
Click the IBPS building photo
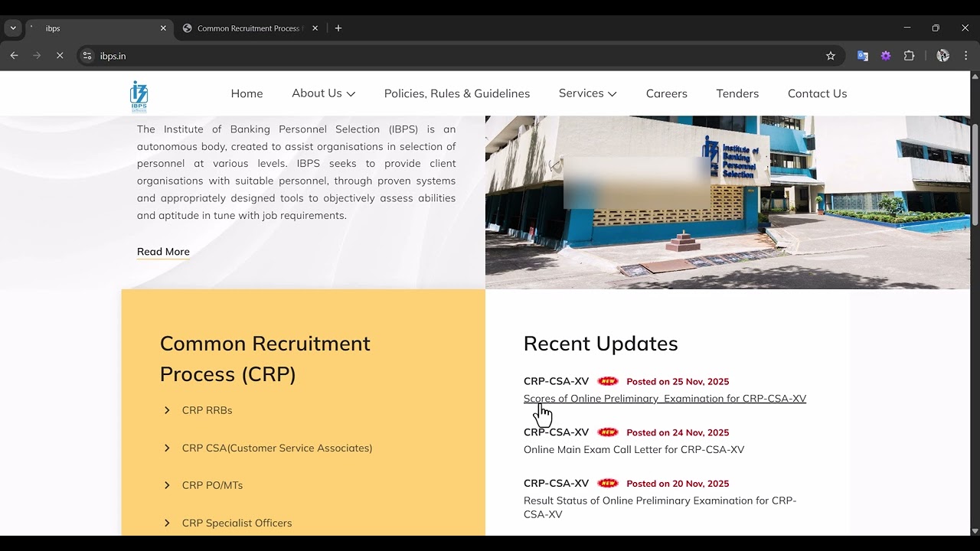click(727, 202)
